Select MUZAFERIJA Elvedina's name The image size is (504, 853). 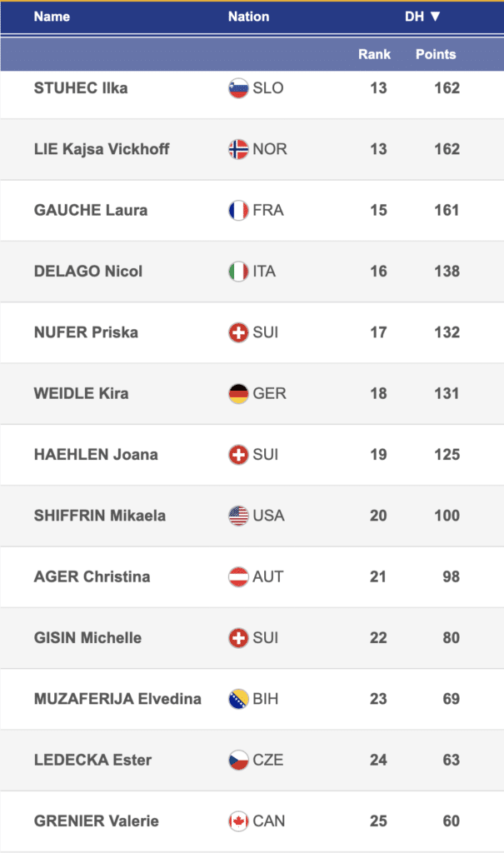117,699
